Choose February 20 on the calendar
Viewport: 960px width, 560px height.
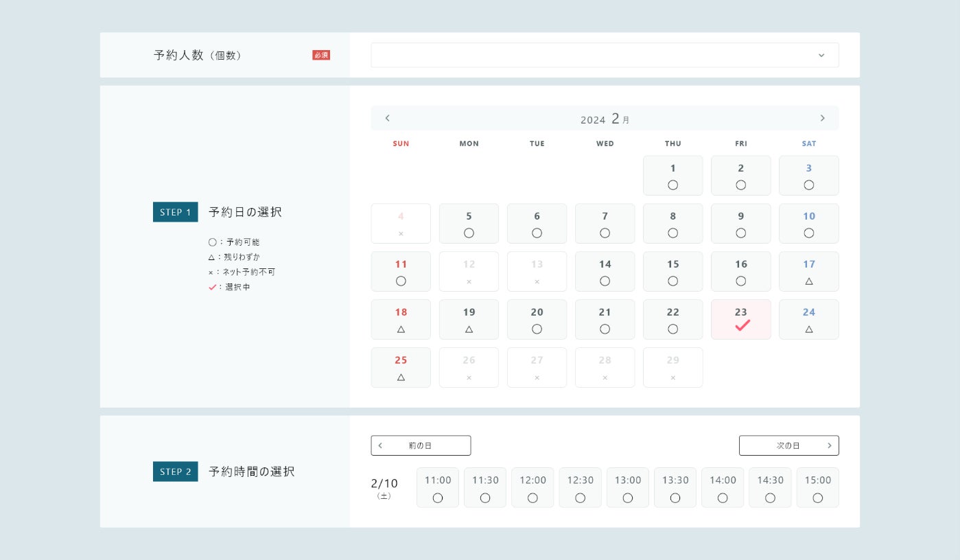pyautogui.click(x=537, y=319)
